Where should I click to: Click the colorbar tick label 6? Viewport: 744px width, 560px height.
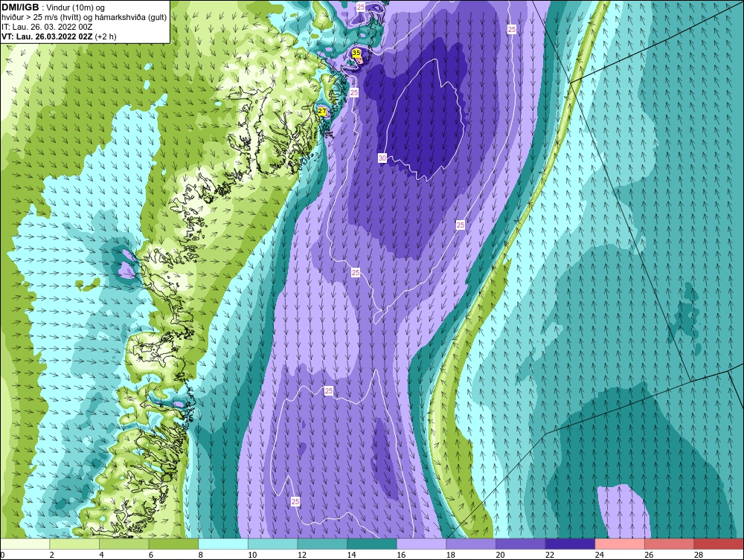click(151, 555)
